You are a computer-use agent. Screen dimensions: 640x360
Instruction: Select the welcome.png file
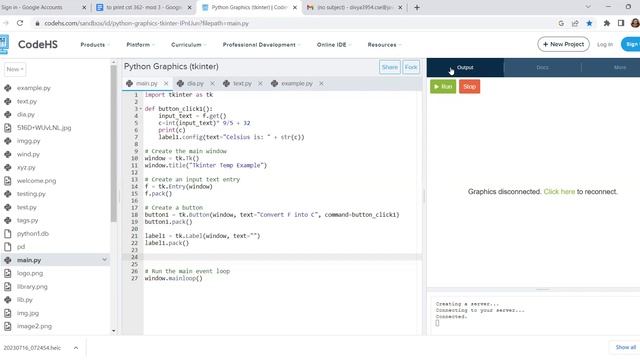point(36,180)
